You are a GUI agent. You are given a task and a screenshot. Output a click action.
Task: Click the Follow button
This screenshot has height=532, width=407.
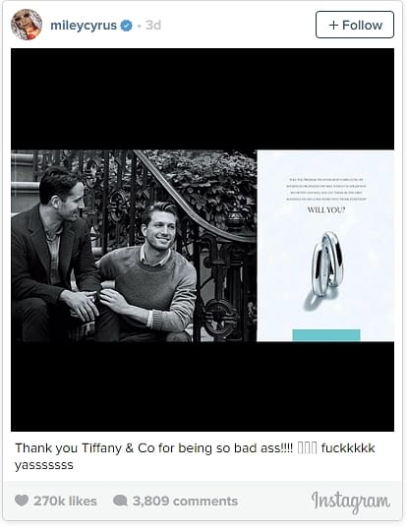click(x=355, y=25)
